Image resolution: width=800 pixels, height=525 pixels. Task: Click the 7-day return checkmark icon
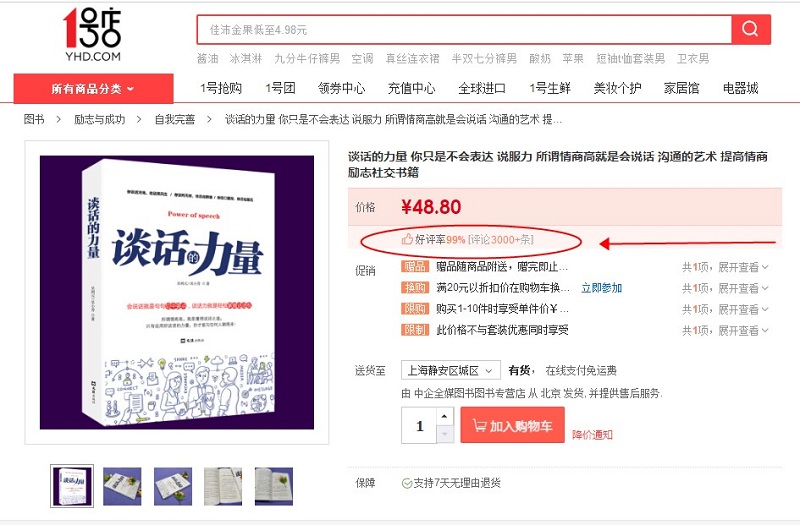point(407,483)
